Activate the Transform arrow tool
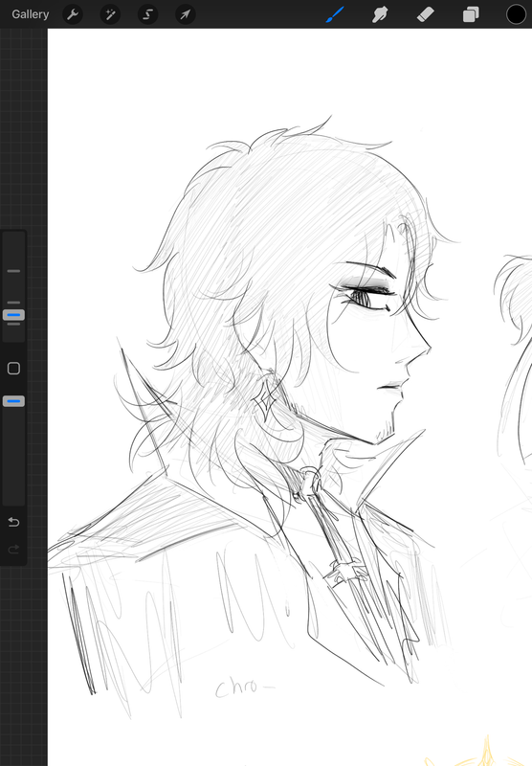The height and width of the screenshot is (766, 532). [186, 14]
